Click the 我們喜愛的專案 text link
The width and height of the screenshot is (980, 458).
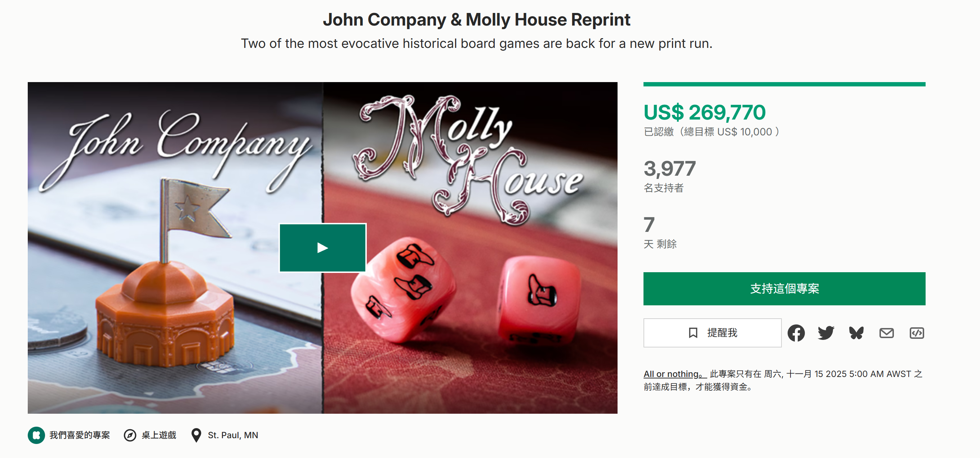tap(80, 435)
